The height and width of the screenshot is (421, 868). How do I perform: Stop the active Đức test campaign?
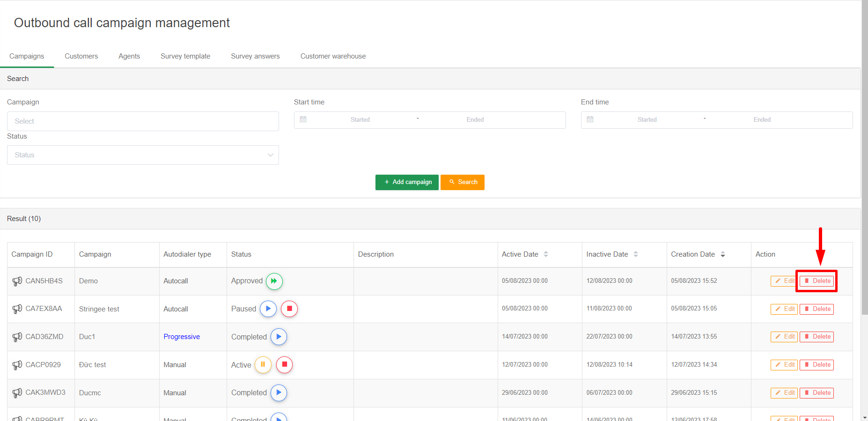coord(284,365)
